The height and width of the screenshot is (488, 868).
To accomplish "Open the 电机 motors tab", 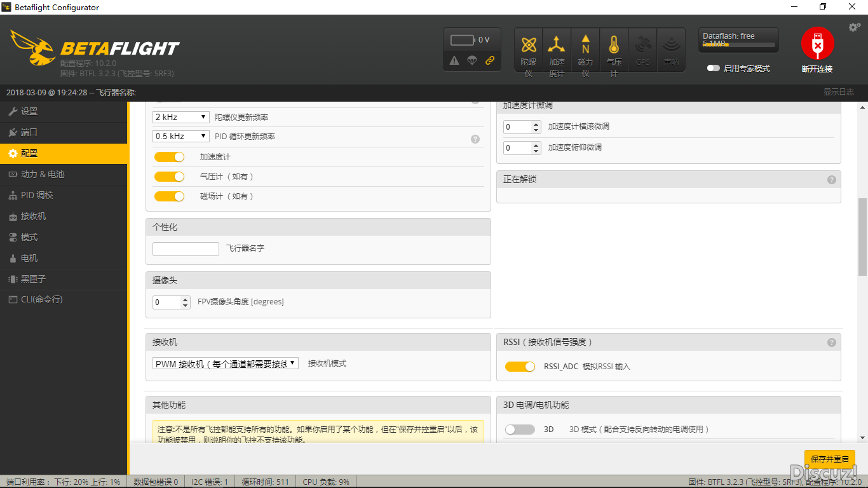I will [64, 258].
